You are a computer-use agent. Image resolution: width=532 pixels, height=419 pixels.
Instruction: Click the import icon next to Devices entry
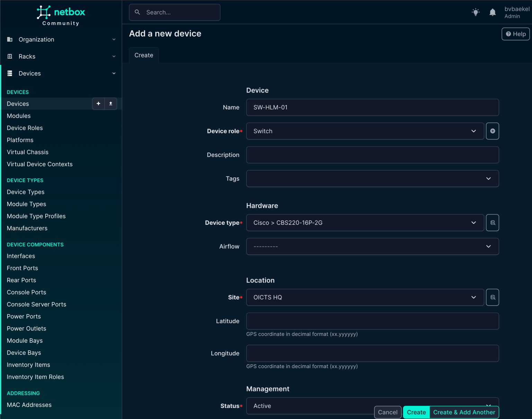[110, 104]
